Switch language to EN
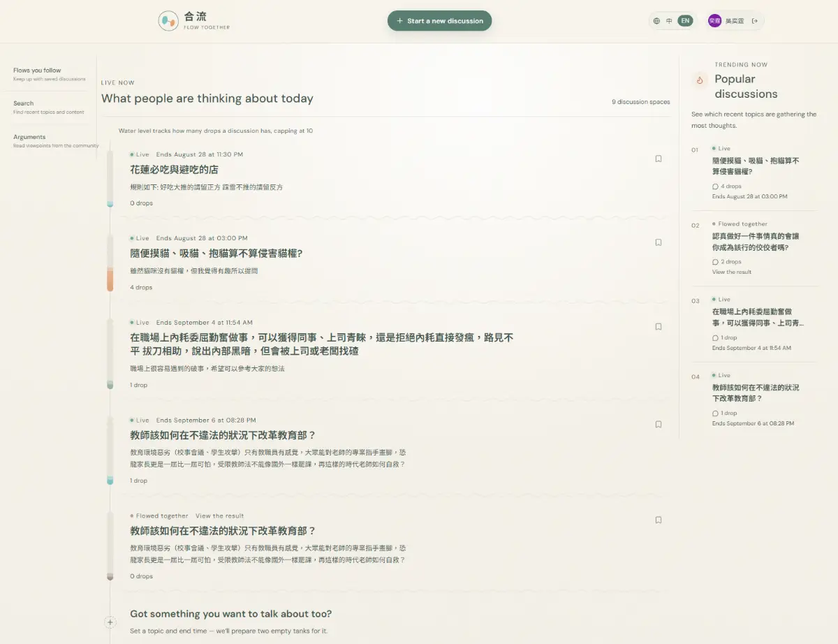The width and height of the screenshot is (838, 644). tap(685, 21)
